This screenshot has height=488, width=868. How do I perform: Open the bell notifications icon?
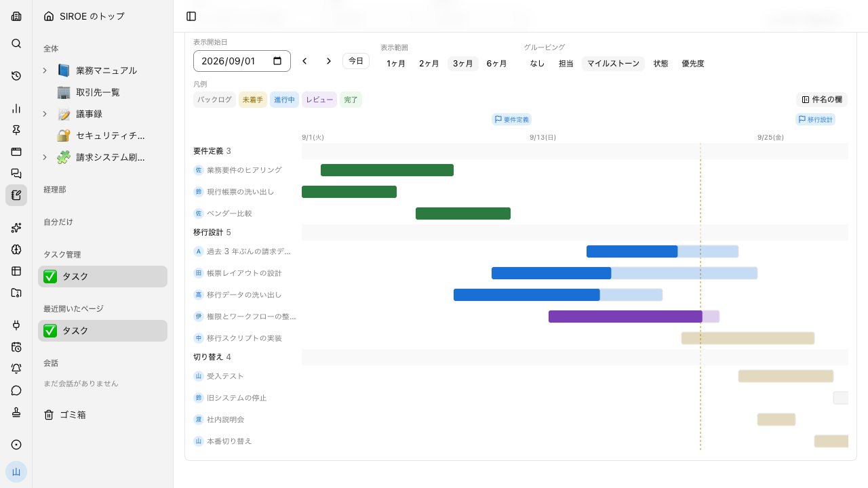[x=16, y=369]
